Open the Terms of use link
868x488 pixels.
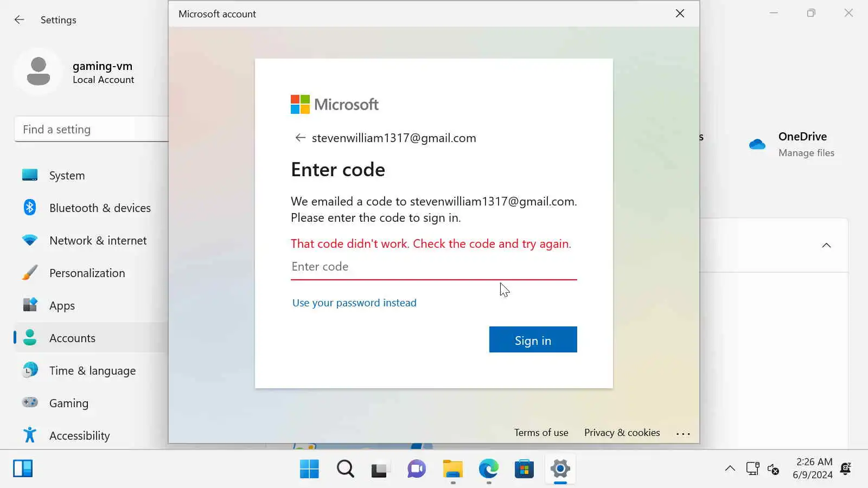(x=541, y=433)
